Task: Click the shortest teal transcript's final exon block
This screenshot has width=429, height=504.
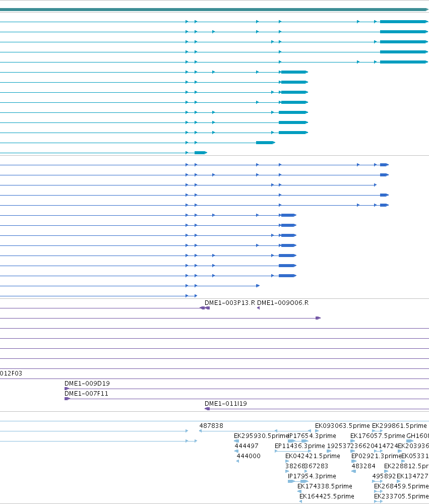Action: [201, 153]
